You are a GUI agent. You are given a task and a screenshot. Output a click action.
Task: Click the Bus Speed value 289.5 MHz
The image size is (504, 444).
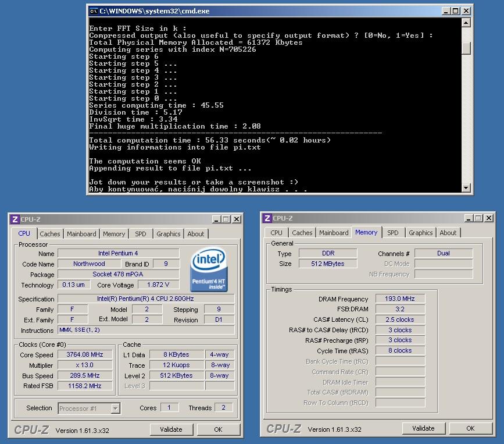(85, 375)
